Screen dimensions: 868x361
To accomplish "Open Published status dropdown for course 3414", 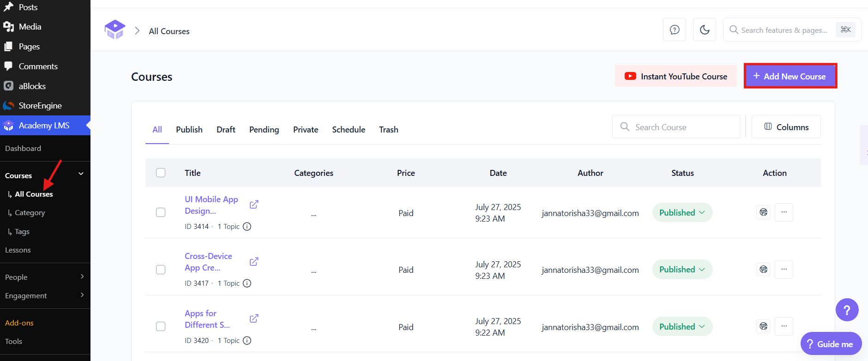I will 682,212.
